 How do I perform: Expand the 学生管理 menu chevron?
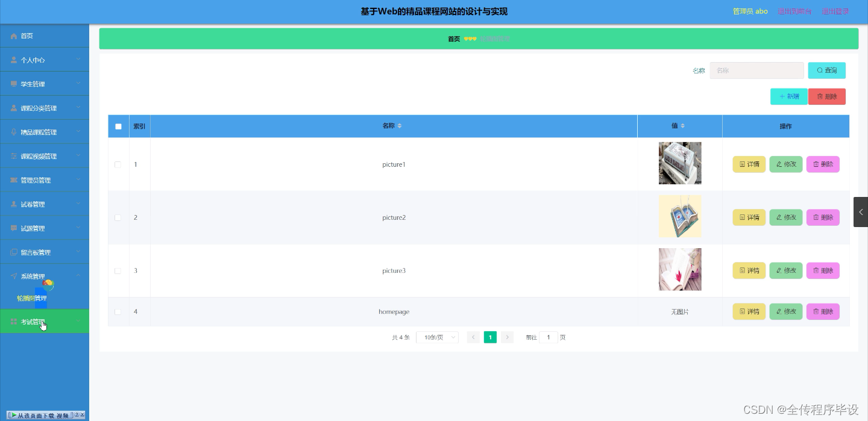pos(78,84)
